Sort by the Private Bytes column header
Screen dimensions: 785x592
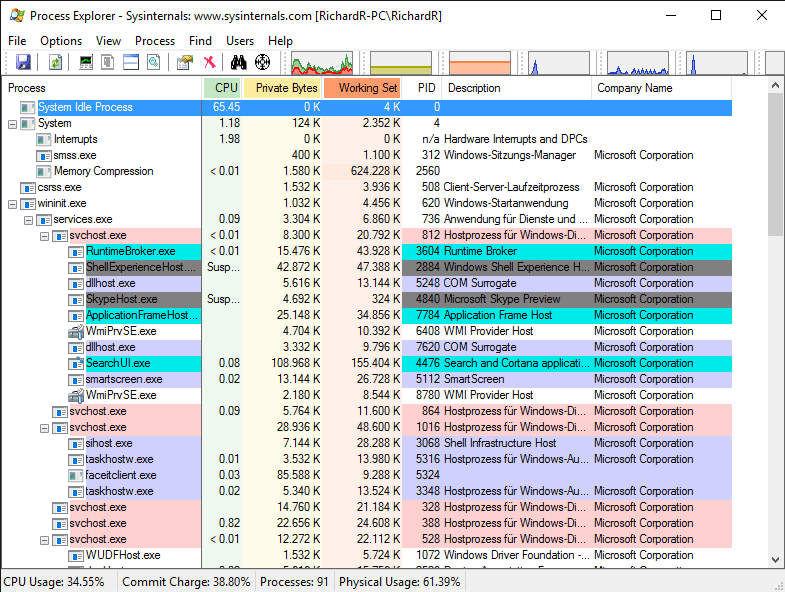[x=283, y=88]
